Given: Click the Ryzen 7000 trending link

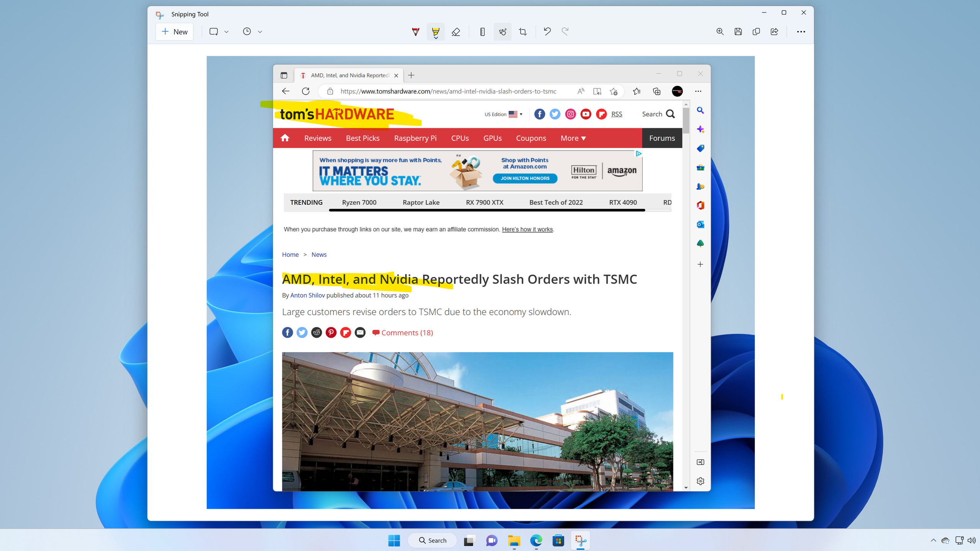Looking at the screenshot, I should (x=359, y=202).
